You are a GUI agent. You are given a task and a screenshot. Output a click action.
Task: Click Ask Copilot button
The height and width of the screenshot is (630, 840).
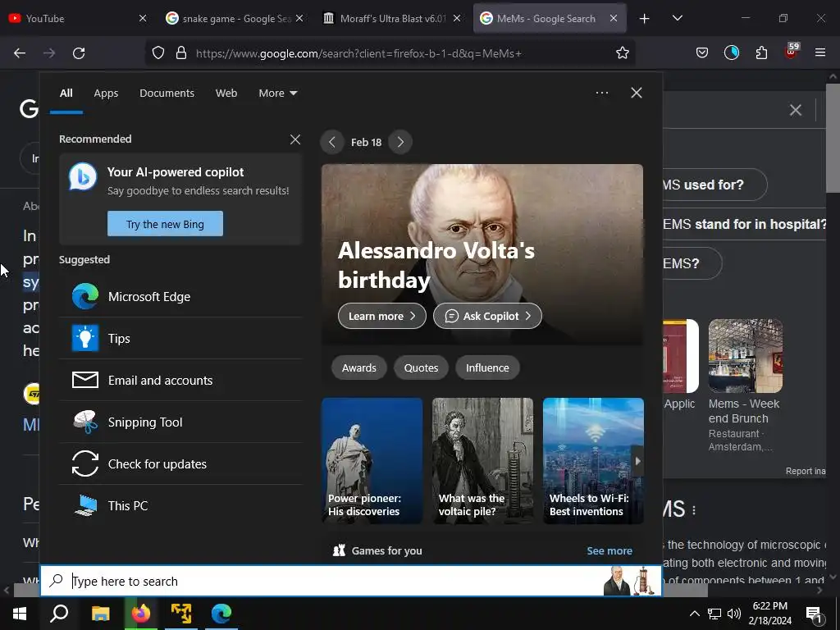pyautogui.click(x=487, y=316)
